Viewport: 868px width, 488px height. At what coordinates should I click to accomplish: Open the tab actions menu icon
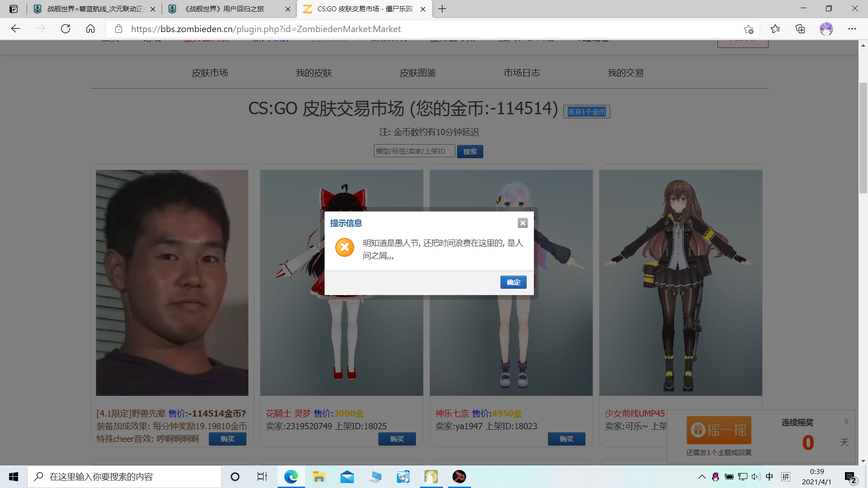click(14, 9)
